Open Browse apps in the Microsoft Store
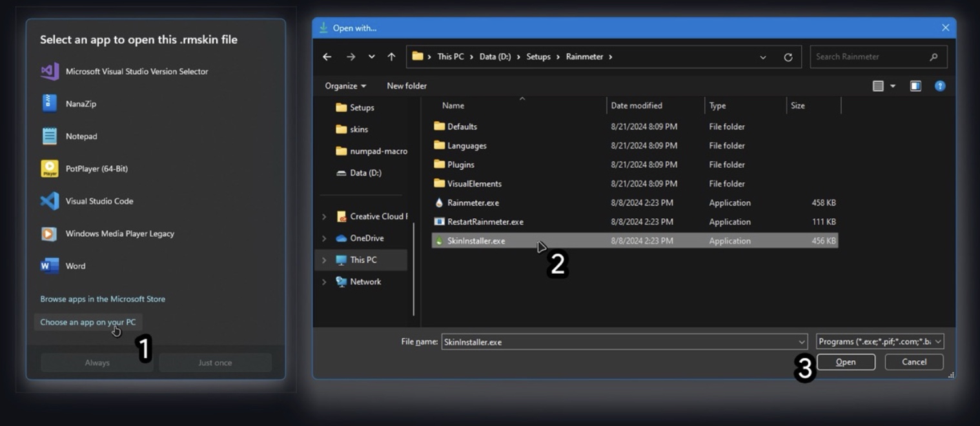This screenshot has height=426, width=980. [102, 299]
